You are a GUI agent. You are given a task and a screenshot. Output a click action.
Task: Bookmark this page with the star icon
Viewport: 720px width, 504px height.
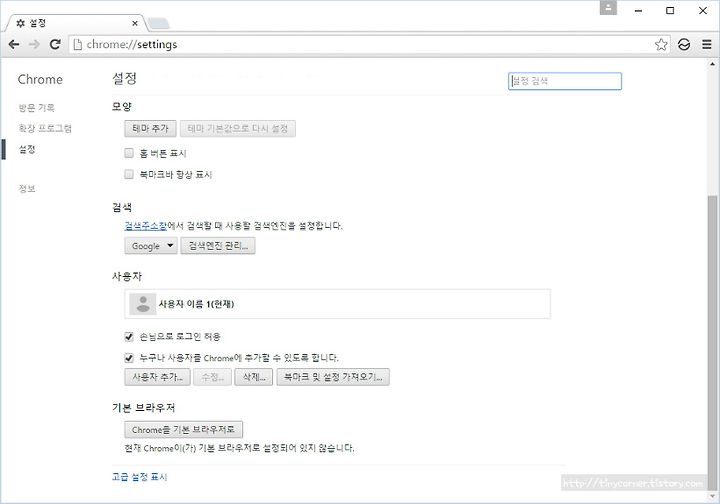661,45
